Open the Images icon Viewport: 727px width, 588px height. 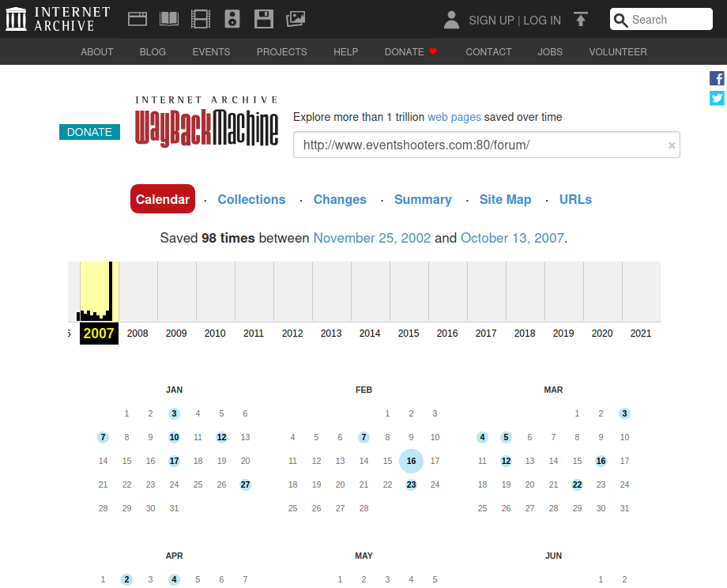(296, 20)
